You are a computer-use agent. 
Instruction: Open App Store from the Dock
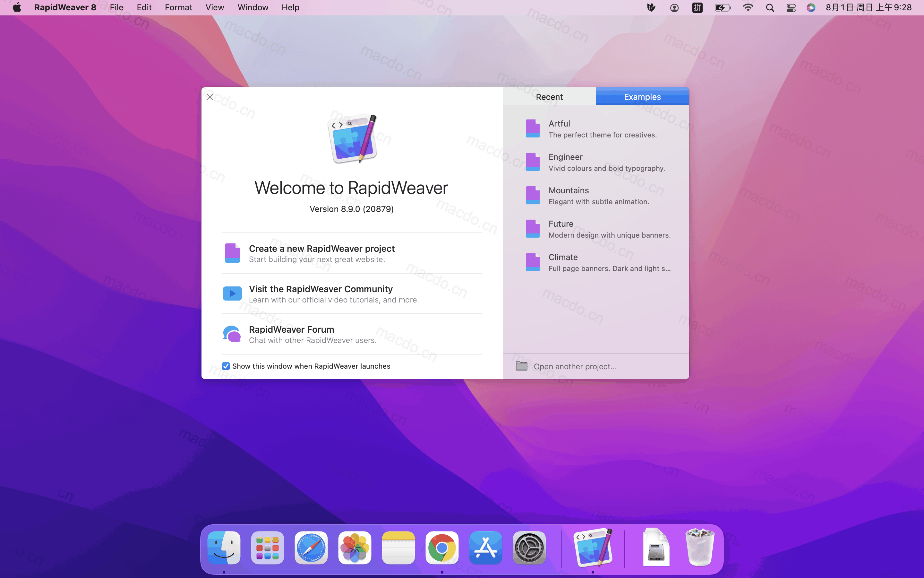(486, 547)
